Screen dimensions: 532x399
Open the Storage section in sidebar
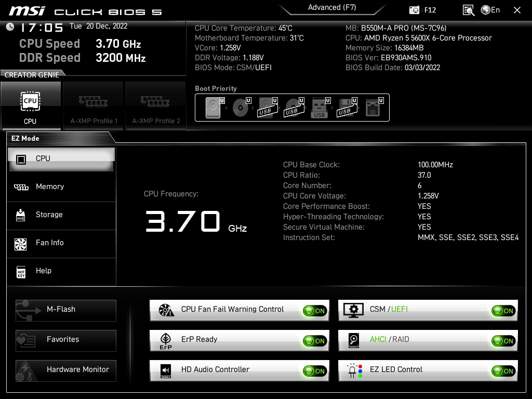coord(61,215)
